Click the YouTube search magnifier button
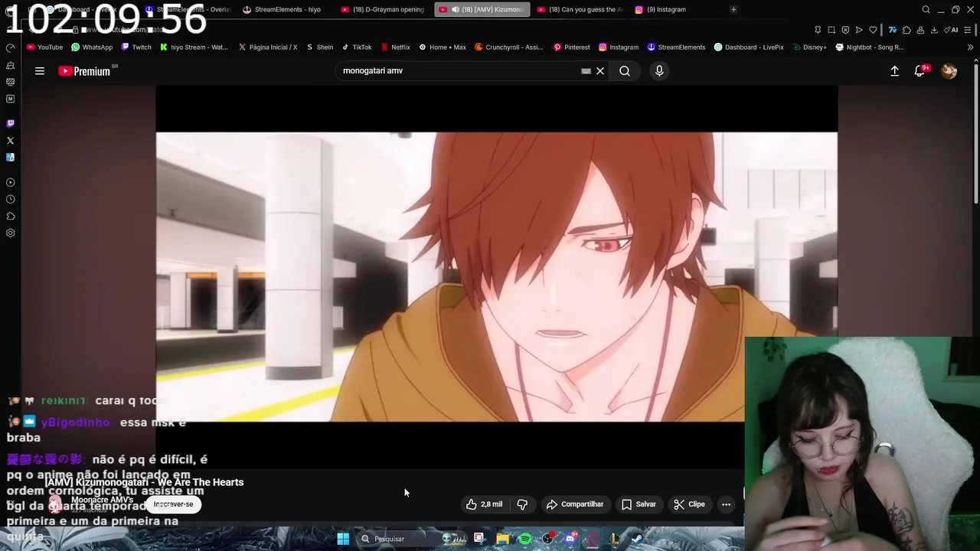The width and height of the screenshot is (980, 551). click(x=625, y=71)
